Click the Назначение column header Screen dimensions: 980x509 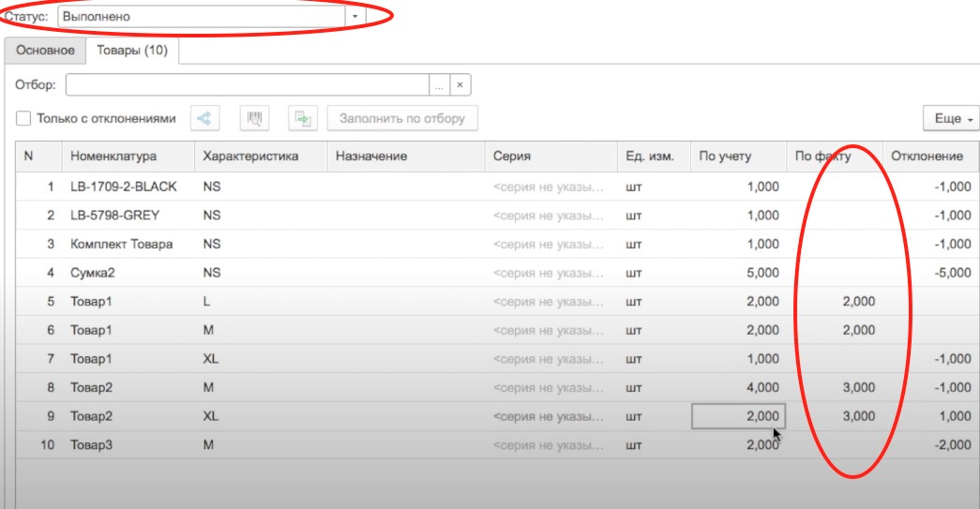tap(406, 157)
